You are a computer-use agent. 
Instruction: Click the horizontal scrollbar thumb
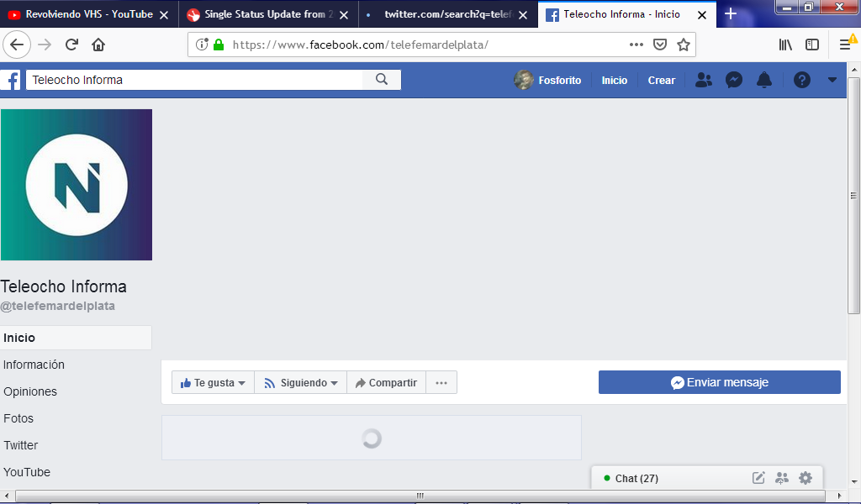coord(420,496)
